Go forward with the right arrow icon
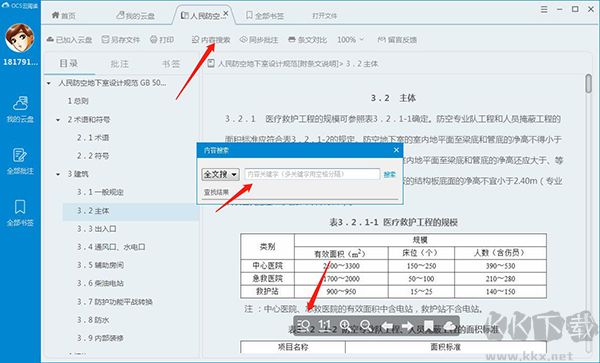This screenshot has height=363, width=600. 407,326
